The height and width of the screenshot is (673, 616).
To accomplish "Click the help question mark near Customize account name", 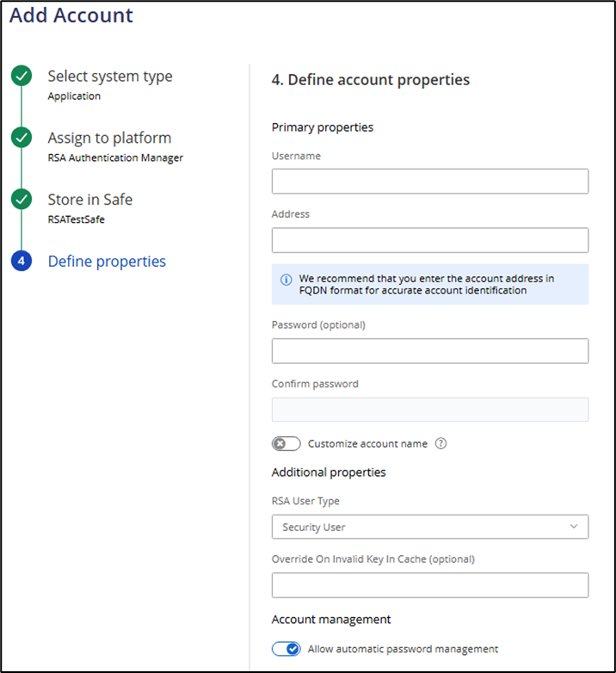I will (x=441, y=444).
